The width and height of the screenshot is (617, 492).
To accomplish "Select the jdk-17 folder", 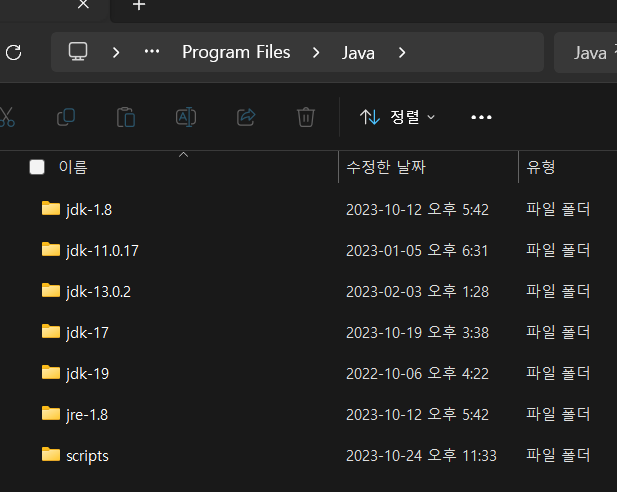I will click(x=87, y=333).
